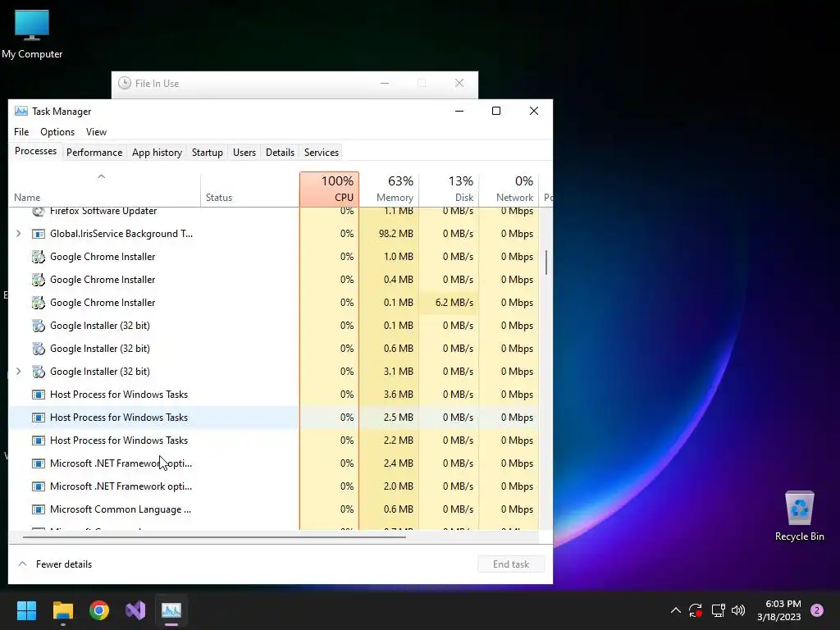
Task: Expand the Global.IrisService Background Task group
Action: point(19,234)
